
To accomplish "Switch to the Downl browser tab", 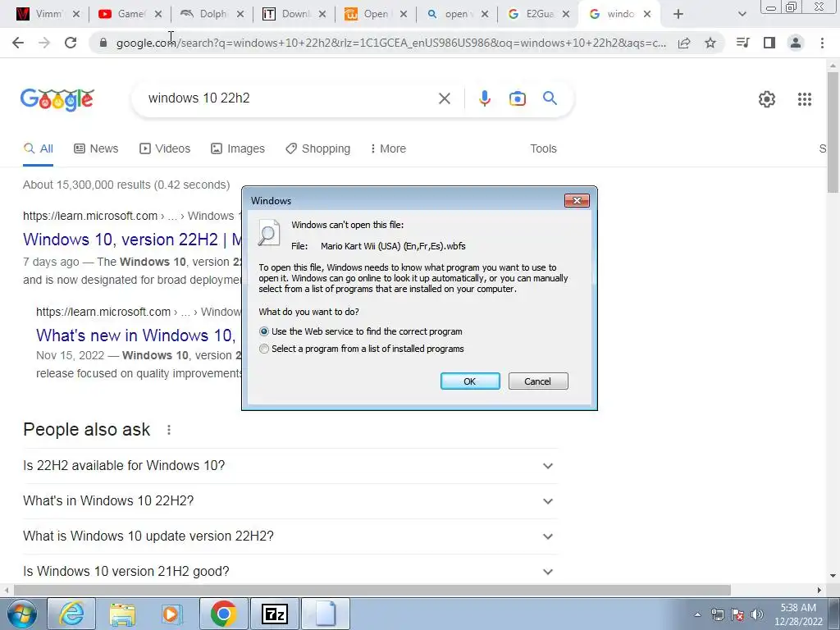I will 294,14.
